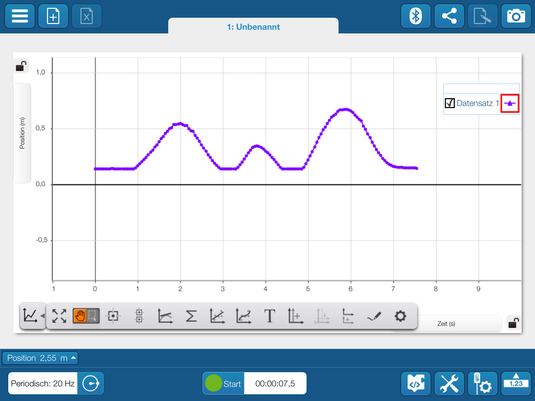Uncheck Datensatz 1 checkbox
Screen dimensions: 535x401
point(450,103)
